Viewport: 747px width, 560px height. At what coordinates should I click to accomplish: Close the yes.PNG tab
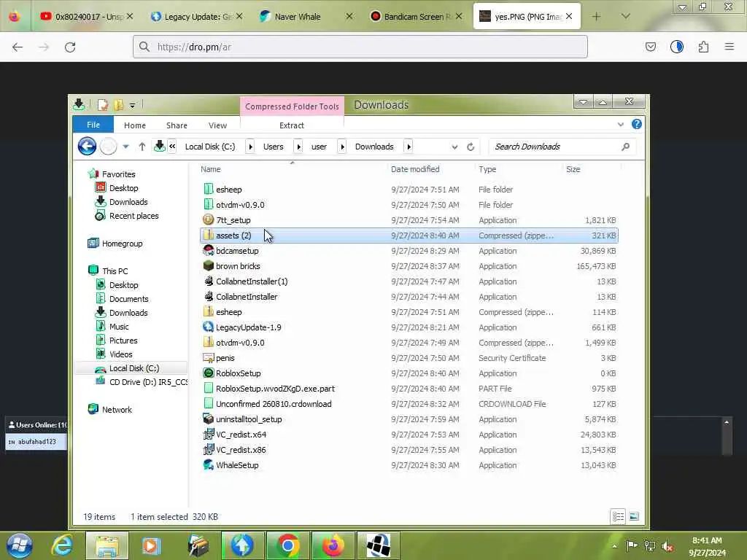coord(569,17)
